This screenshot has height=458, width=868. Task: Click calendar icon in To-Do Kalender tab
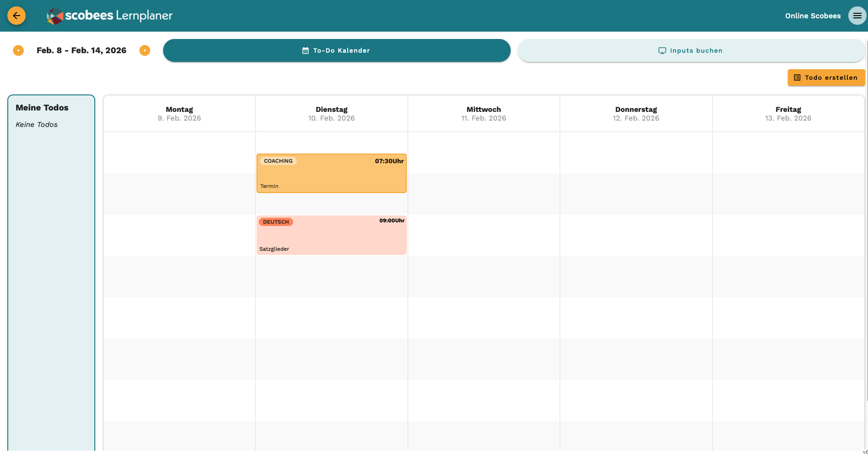click(x=306, y=51)
